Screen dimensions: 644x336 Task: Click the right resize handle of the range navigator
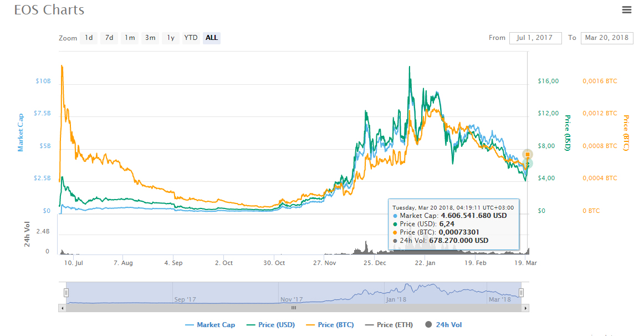(521, 292)
